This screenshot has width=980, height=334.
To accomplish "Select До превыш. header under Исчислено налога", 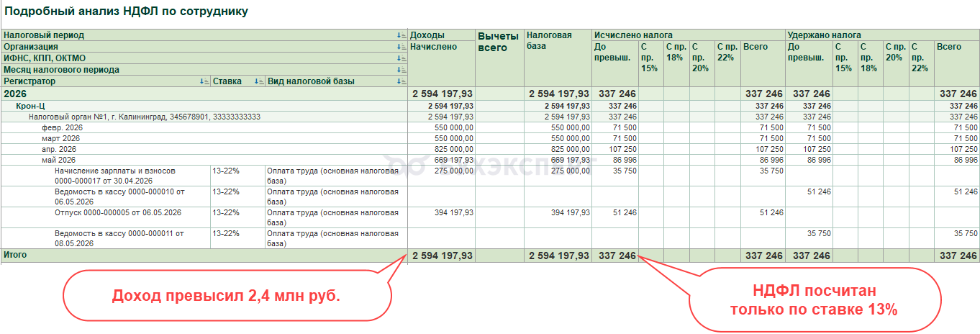I will point(612,52).
